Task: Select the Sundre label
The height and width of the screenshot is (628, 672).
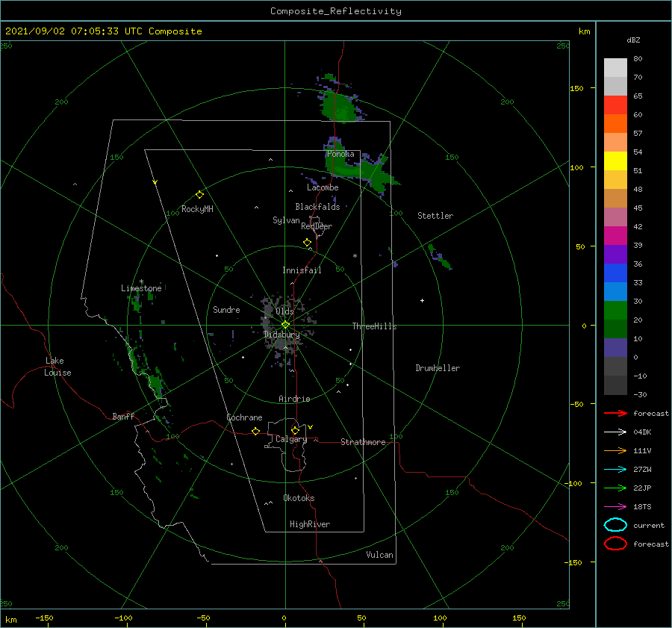Action: (x=226, y=309)
